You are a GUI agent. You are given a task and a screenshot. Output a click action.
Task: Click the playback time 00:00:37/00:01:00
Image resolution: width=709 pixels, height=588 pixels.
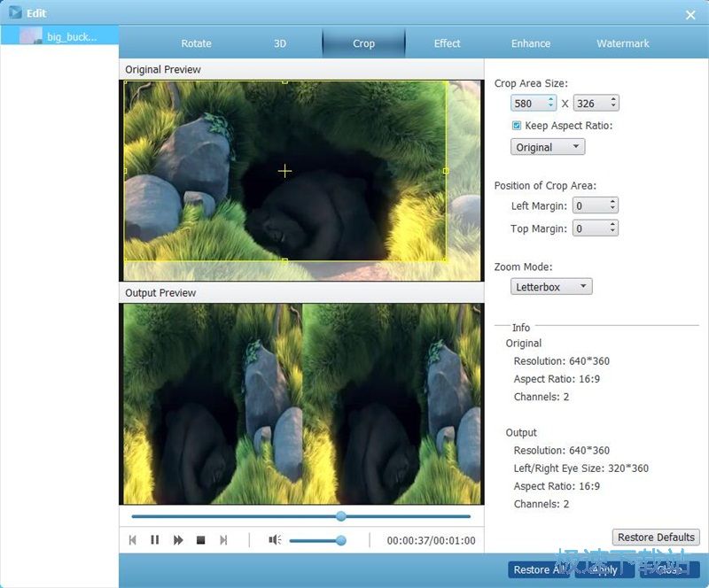(431, 540)
